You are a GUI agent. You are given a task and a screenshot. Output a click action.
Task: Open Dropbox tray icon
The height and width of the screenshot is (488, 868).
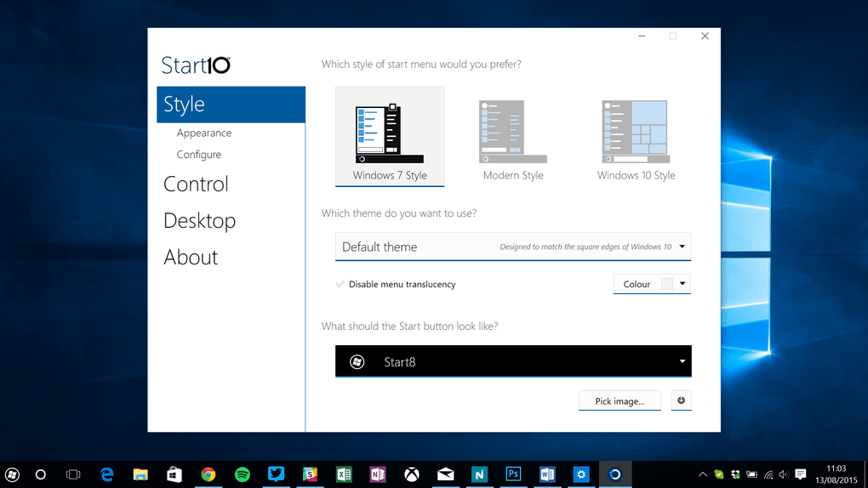(x=735, y=474)
